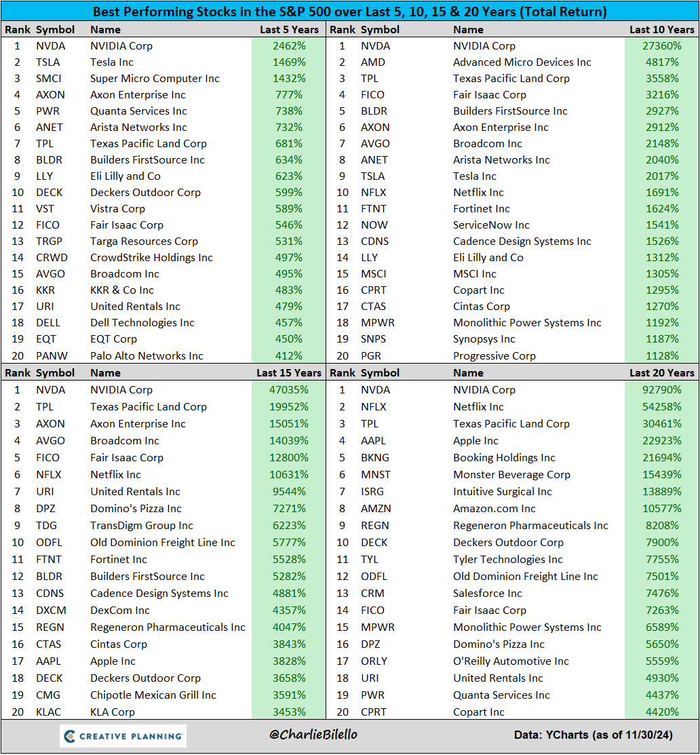Select Advanced Micro Devices Inc name
This screenshot has width=700, height=755.
522,62
